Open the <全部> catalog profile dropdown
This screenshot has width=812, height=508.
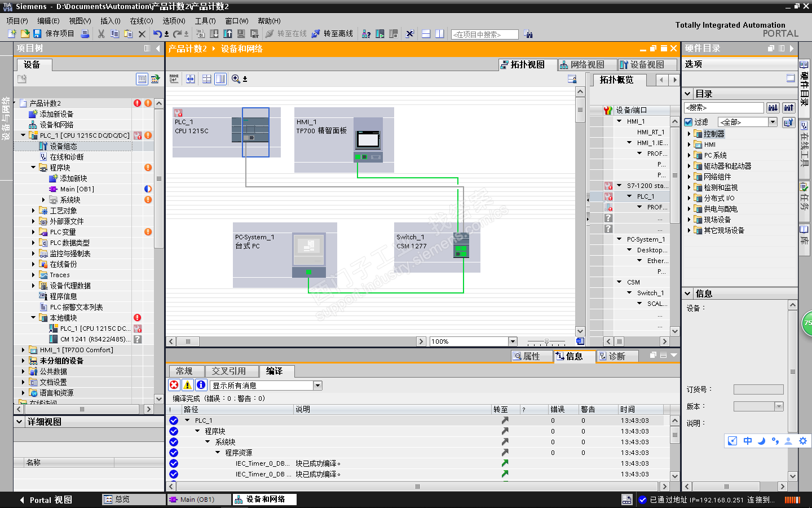click(773, 122)
